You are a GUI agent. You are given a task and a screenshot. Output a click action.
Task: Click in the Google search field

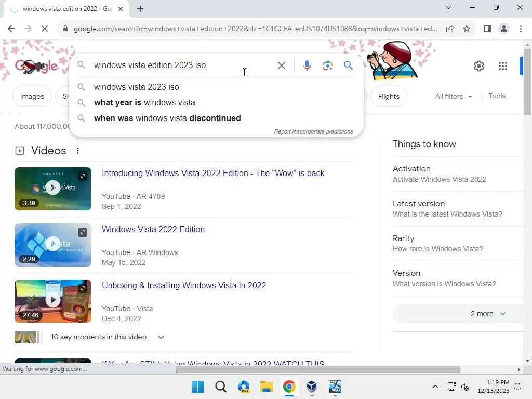click(x=183, y=65)
